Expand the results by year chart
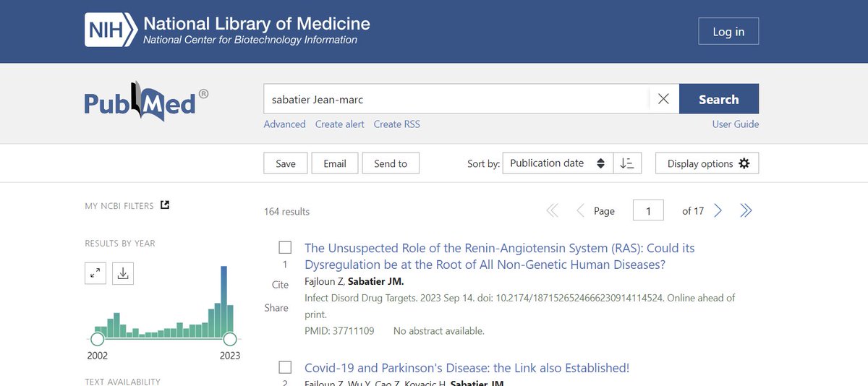The width and height of the screenshot is (868, 386). point(95,273)
